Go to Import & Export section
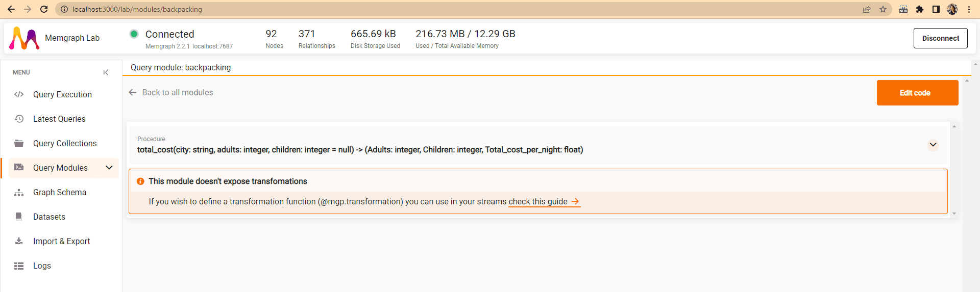980x292 pixels. click(x=61, y=241)
